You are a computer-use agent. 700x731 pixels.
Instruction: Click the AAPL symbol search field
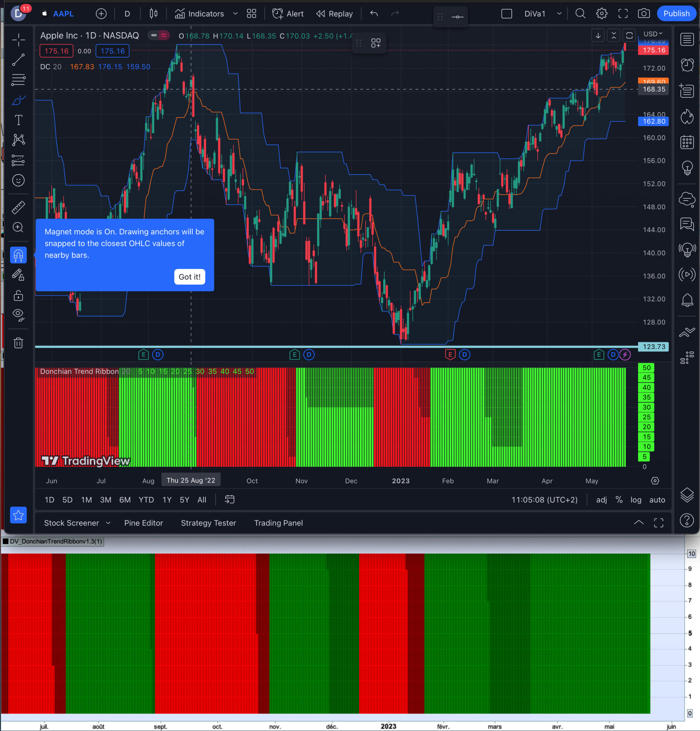(63, 14)
